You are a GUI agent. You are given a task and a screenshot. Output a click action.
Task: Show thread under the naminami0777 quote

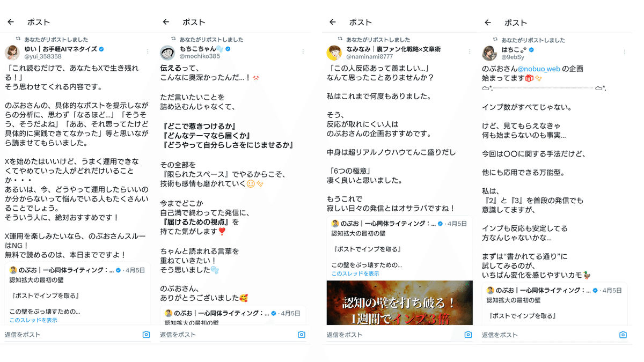[355, 274]
